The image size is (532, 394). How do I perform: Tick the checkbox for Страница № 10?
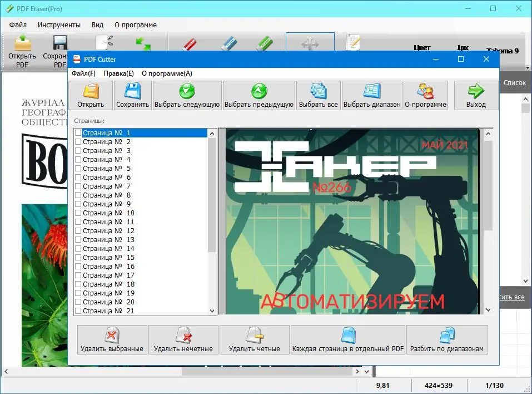[x=78, y=213]
